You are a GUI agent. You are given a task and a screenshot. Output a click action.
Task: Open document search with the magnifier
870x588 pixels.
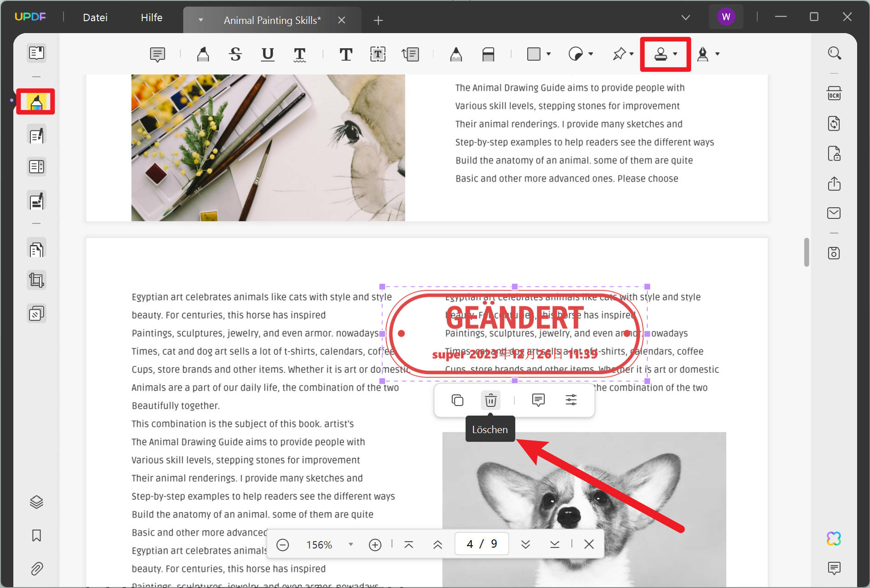coord(834,53)
